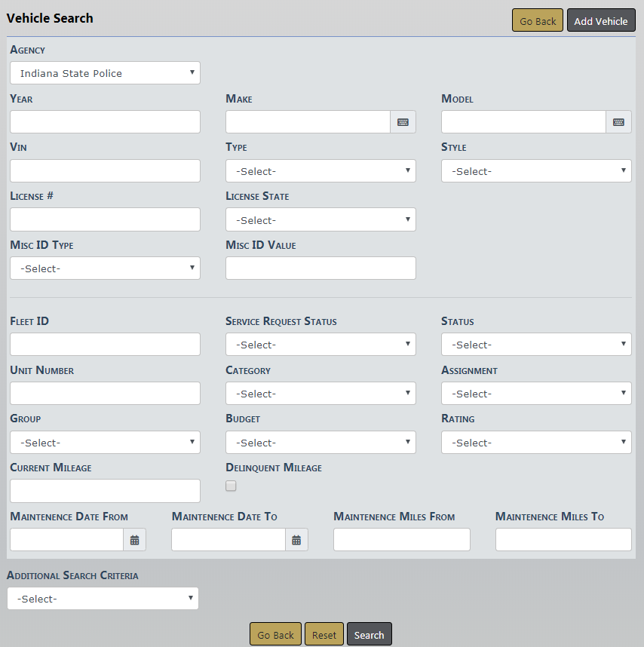Click keyboard icon beside Model field
Screen dimensions: 644x647
(618, 122)
